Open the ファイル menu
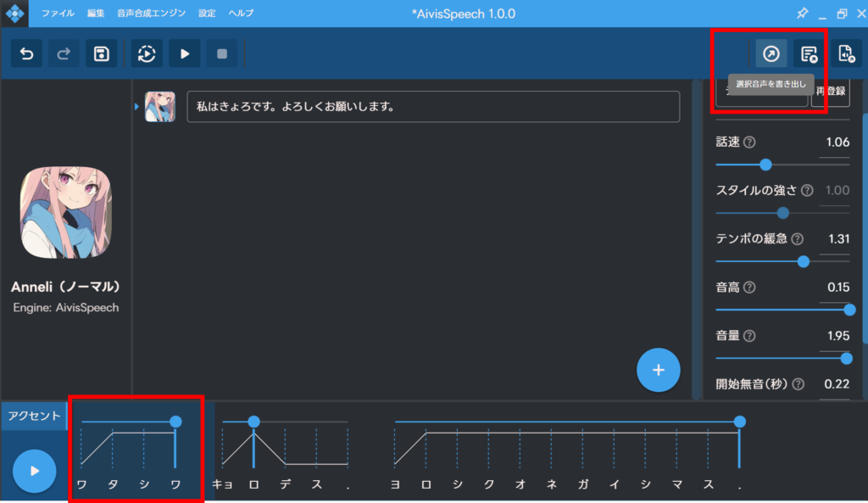This screenshot has width=868, height=503. pos(58,14)
